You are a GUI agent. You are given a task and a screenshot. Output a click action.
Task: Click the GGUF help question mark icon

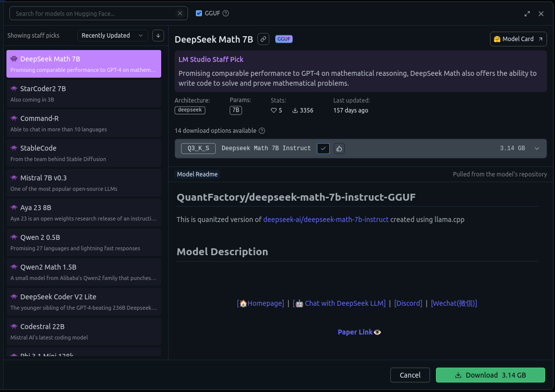coord(226,13)
